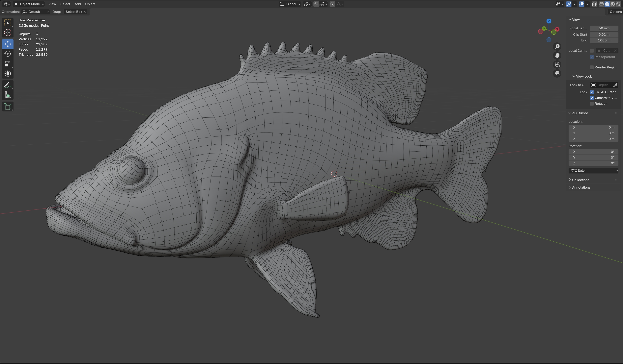Enable the Rotation lock checkbox
Viewport: 623px width, 364px height.
pos(592,104)
